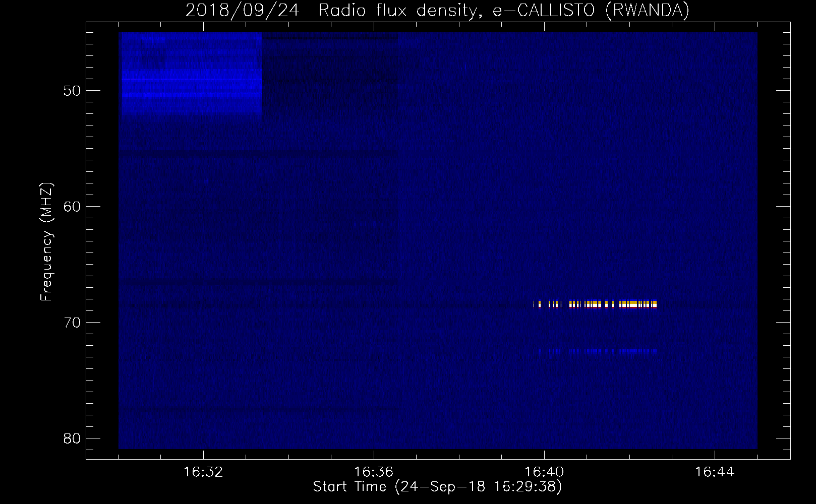The width and height of the screenshot is (816, 504).
Task: Click the 16:32 time tick label
Action: click(203, 472)
